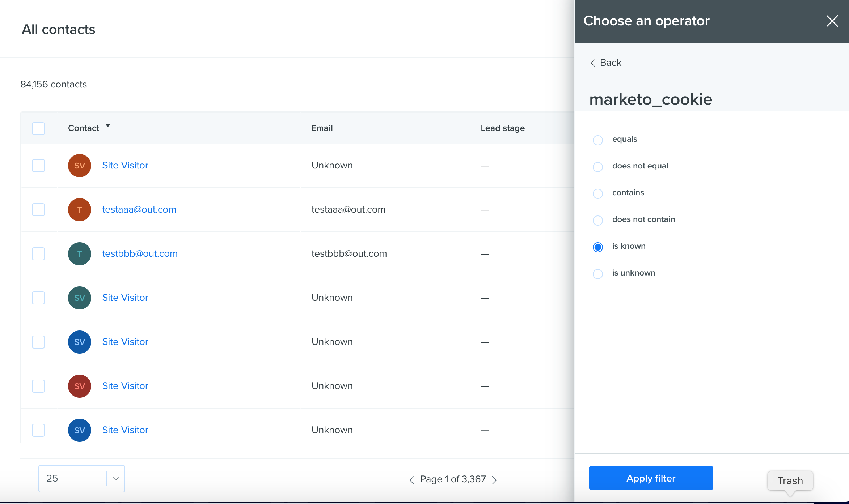Click the orange T avatar for testaaa@out.com
The width and height of the screenshot is (849, 504).
pos(80,209)
